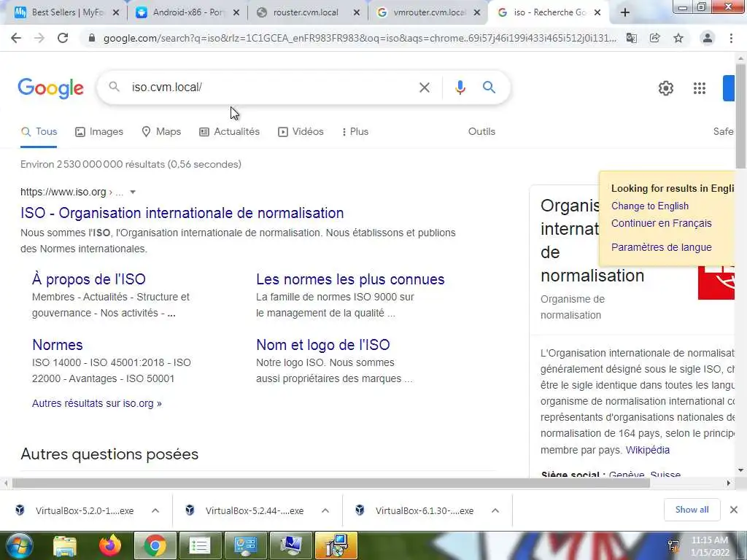
Task: Select the Vidéos search tab
Action: click(301, 131)
